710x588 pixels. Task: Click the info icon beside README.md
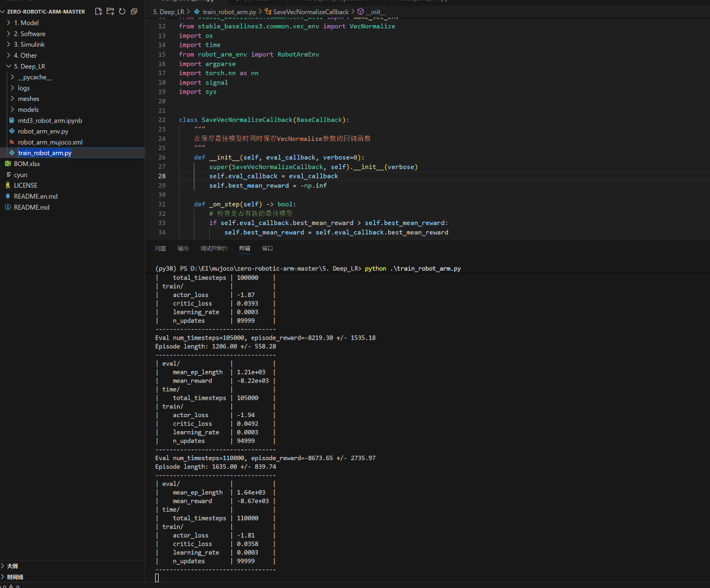click(x=8, y=207)
